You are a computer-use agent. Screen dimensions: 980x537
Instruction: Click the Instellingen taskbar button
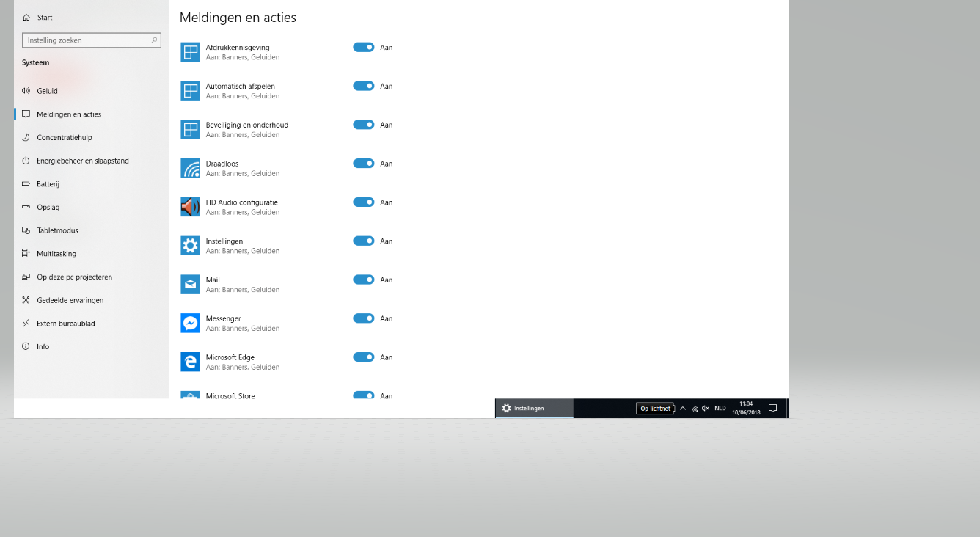click(x=534, y=409)
